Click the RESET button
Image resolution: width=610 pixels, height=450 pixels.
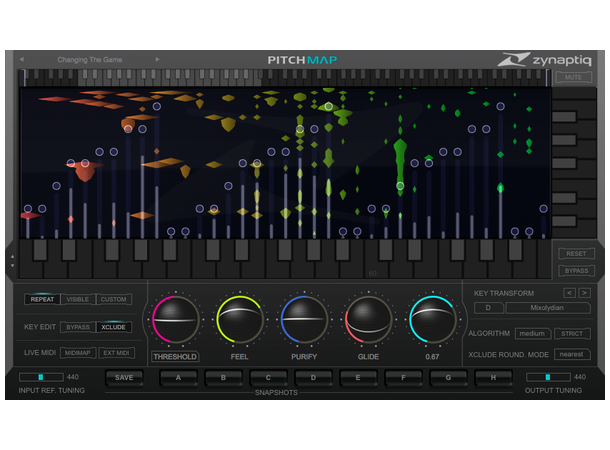[x=576, y=254]
